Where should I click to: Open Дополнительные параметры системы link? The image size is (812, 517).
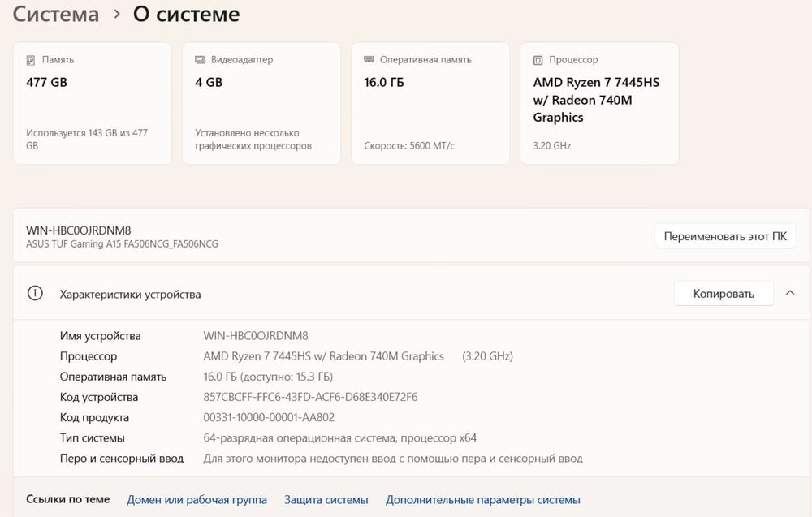tap(482, 500)
